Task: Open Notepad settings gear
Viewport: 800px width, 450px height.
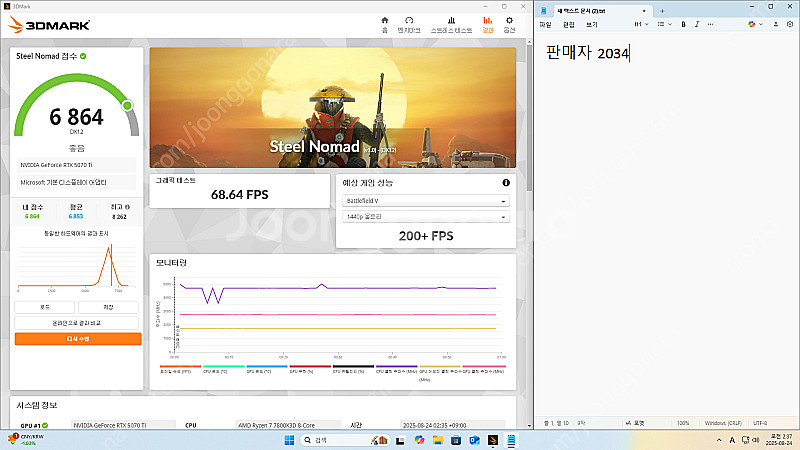Action: tap(790, 24)
